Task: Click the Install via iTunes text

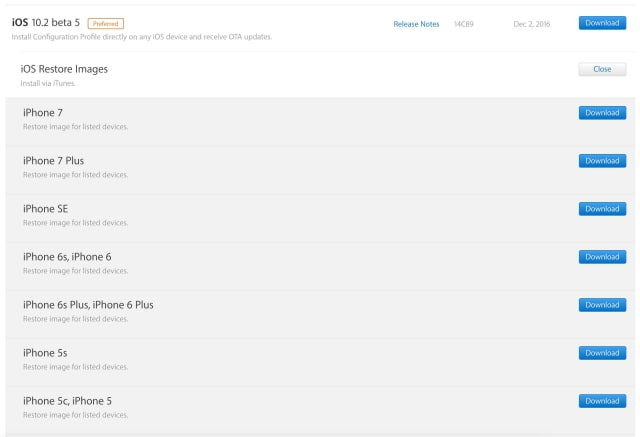Action: [x=48, y=83]
